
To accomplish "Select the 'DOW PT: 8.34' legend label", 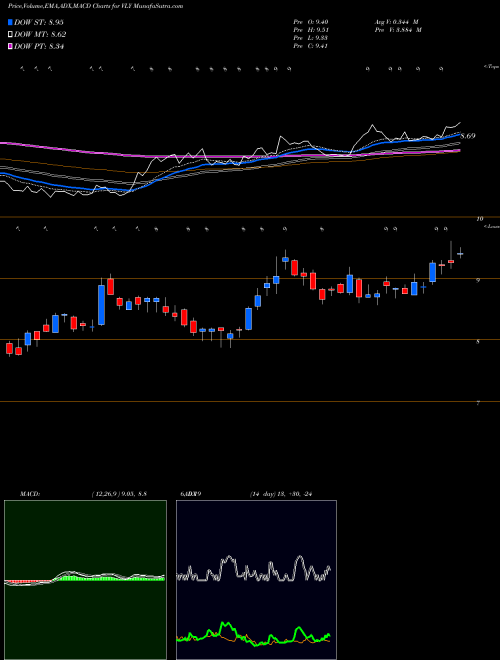I will click(x=39, y=47).
